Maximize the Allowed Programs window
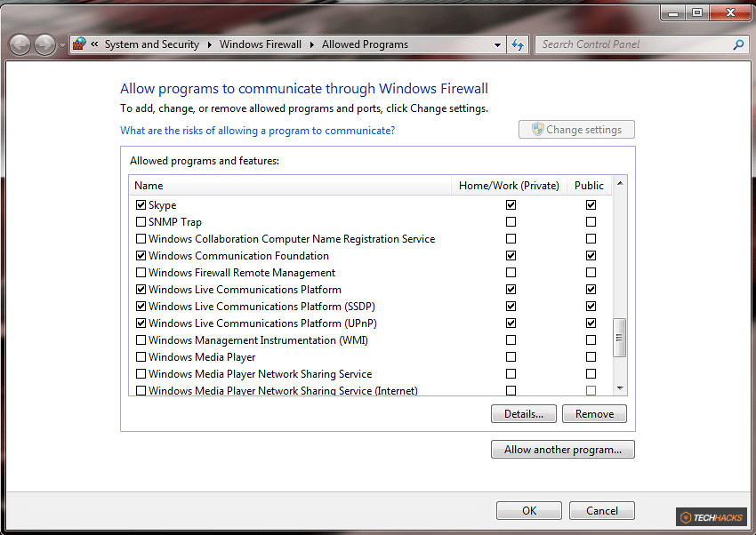This screenshot has height=535, width=756. [x=697, y=13]
